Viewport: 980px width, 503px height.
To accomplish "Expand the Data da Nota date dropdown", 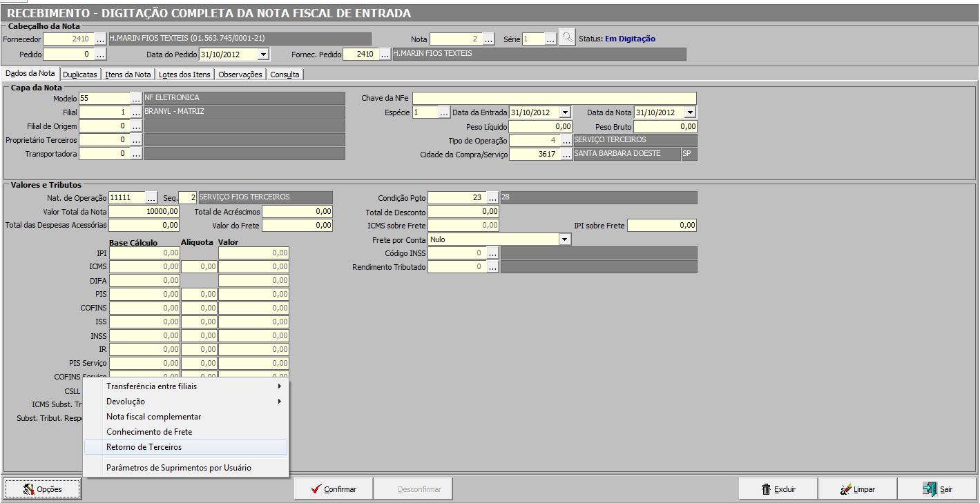I will coord(690,112).
